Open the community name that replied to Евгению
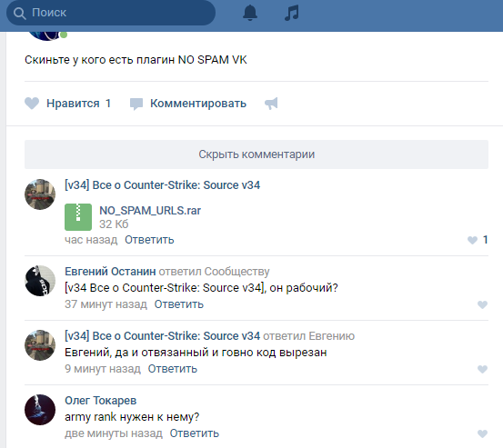 [162, 336]
